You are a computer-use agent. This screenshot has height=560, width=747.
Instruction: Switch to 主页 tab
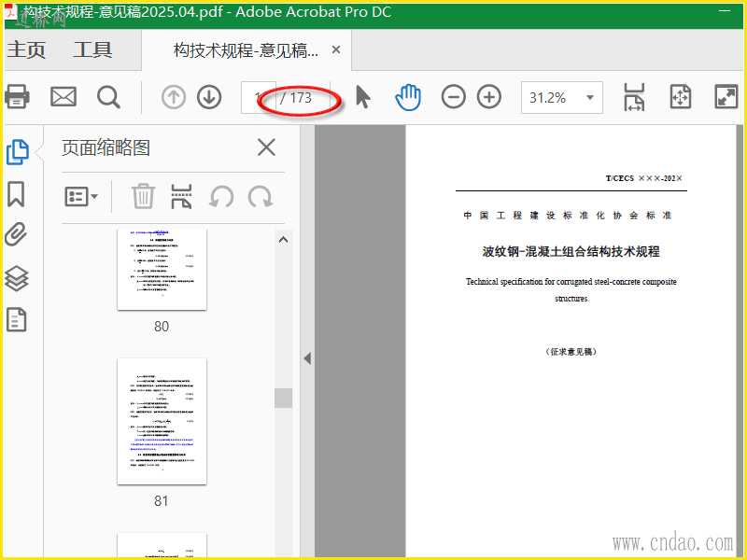tap(27, 50)
